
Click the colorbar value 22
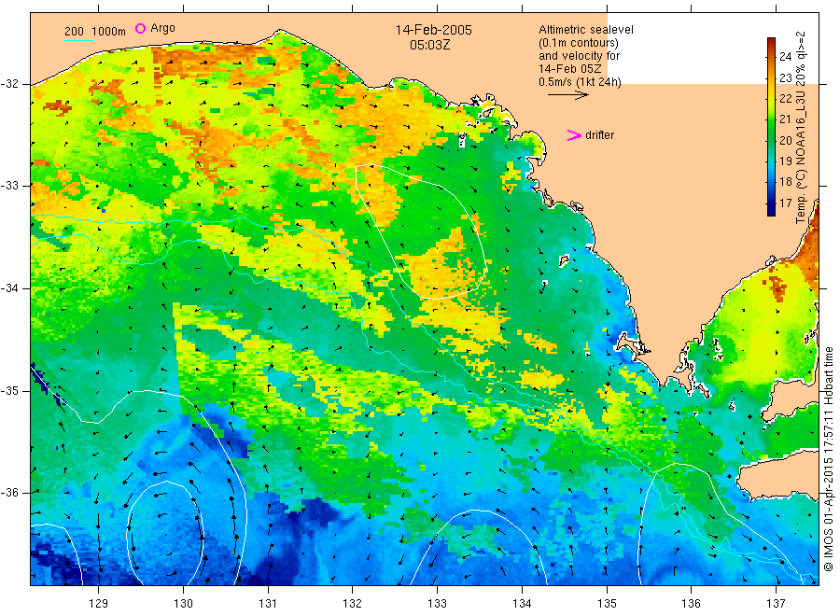click(785, 99)
